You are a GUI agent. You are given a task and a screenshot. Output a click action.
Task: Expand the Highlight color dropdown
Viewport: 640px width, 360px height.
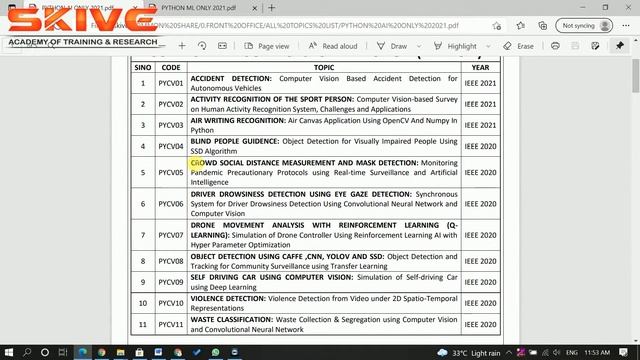point(488,46)
